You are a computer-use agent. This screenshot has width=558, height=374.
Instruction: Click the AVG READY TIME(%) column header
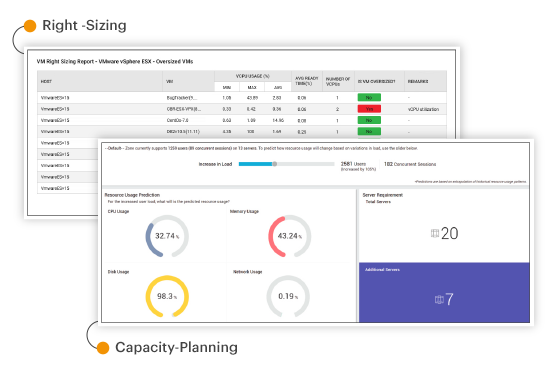tap(307, 81)
